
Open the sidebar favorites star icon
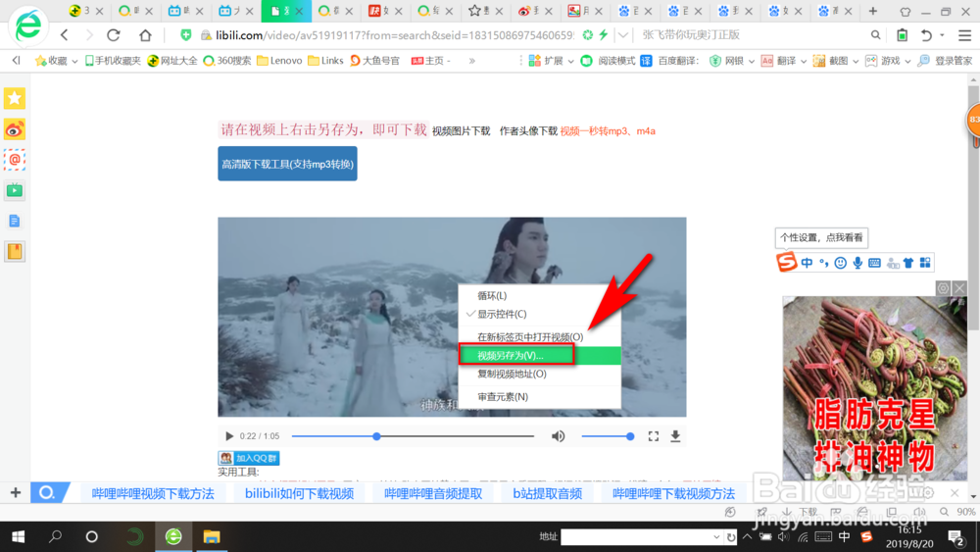pos(15,98)
